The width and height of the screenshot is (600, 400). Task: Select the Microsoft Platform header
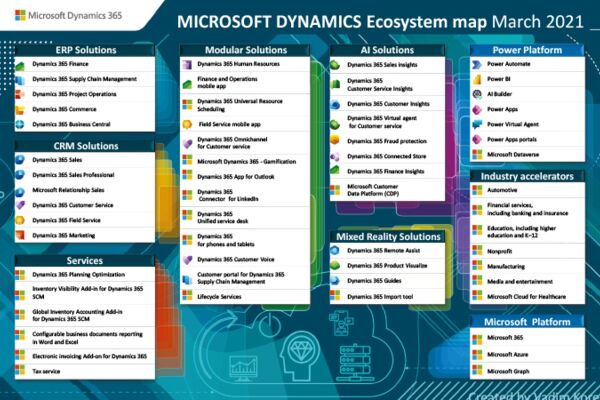pos(527,322)
